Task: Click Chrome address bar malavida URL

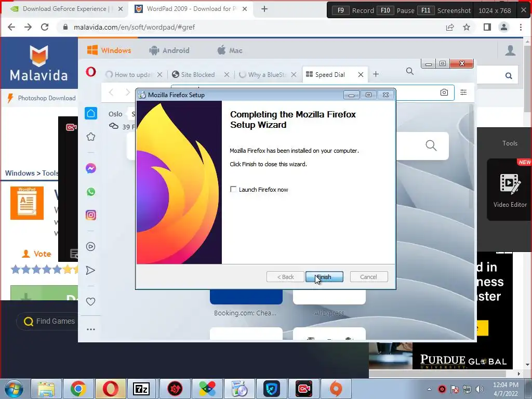Action: tap(134, 27)
